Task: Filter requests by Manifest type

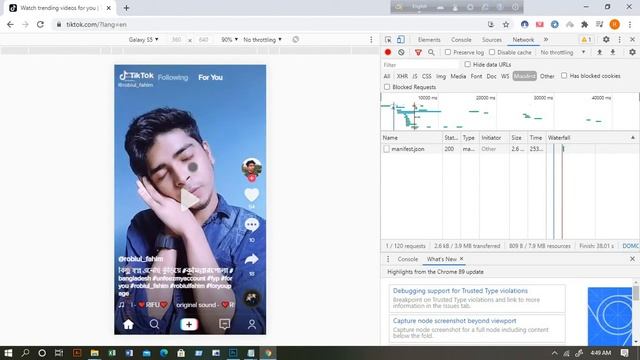Action: [x=524, y=76]
